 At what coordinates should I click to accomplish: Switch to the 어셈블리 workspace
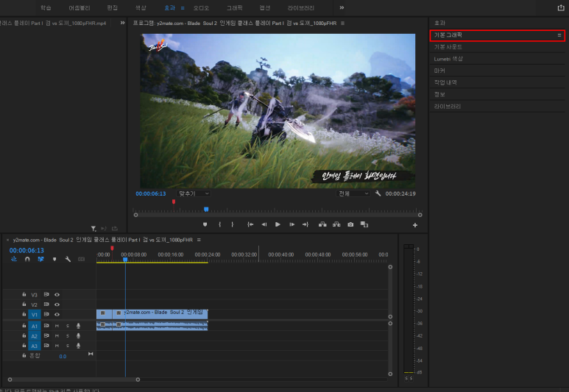(x=79, y=7)
